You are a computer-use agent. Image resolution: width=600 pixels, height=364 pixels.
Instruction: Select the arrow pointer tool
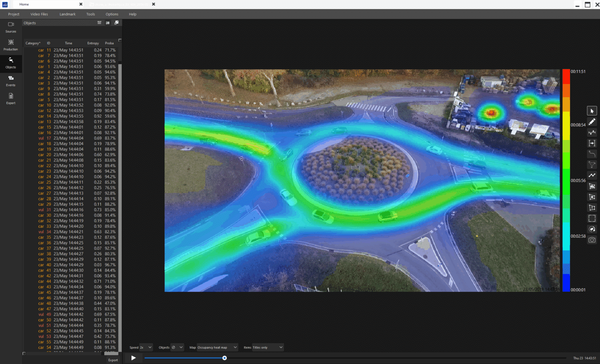592,111
